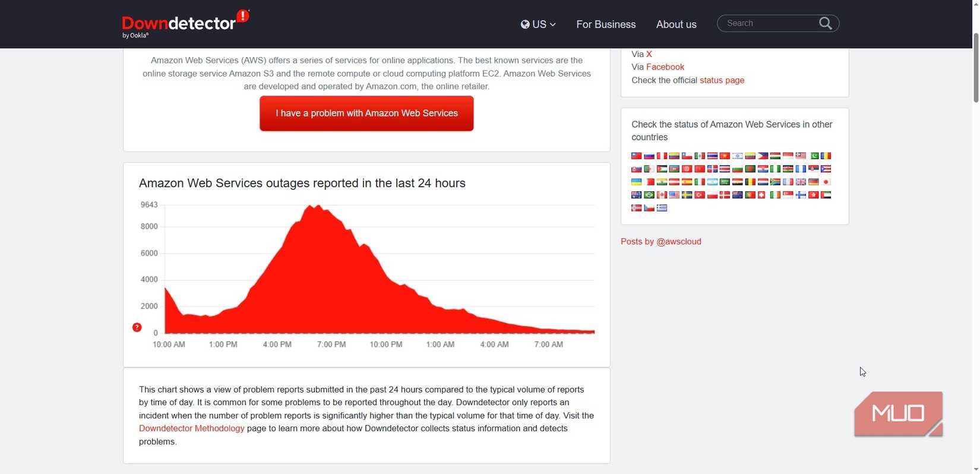Click the page vertical scrollbar thumb
Screen dimensions: 980x474
click(x=975, y=68)
